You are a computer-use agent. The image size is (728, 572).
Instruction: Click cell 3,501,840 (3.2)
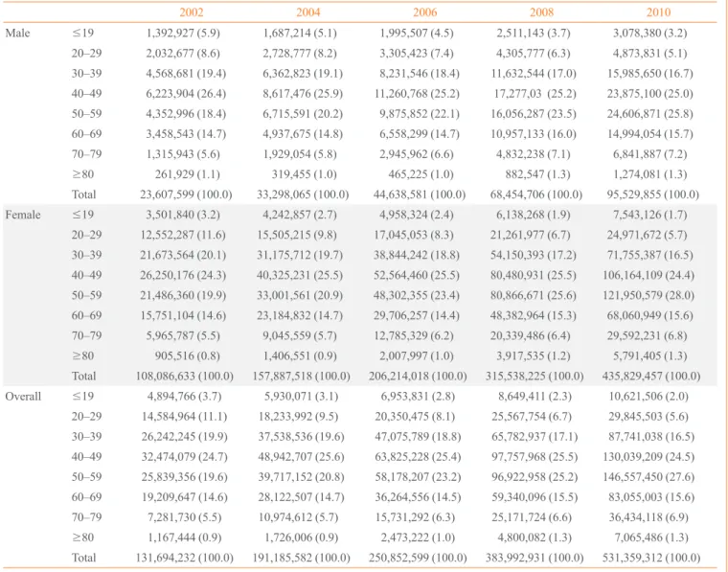[x=183, y=215]
